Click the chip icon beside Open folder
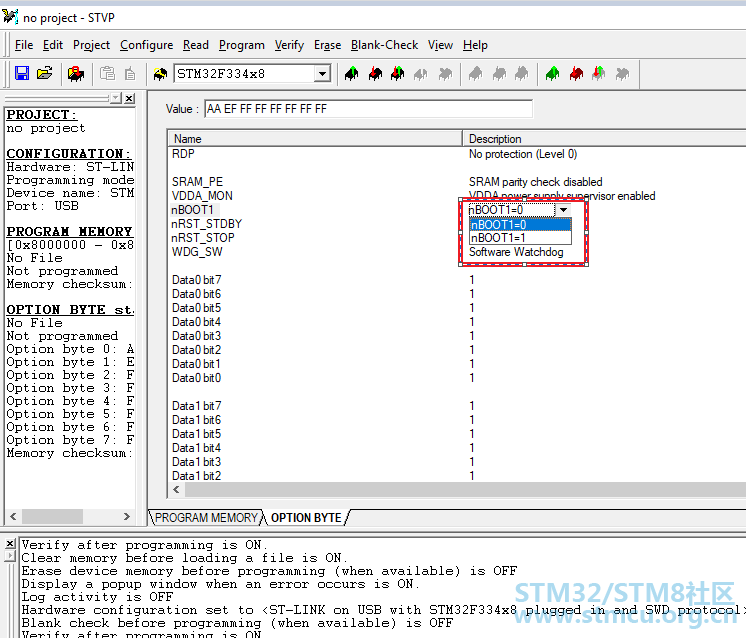The width and height of the screenshot is (746, 638). point(76,74)
